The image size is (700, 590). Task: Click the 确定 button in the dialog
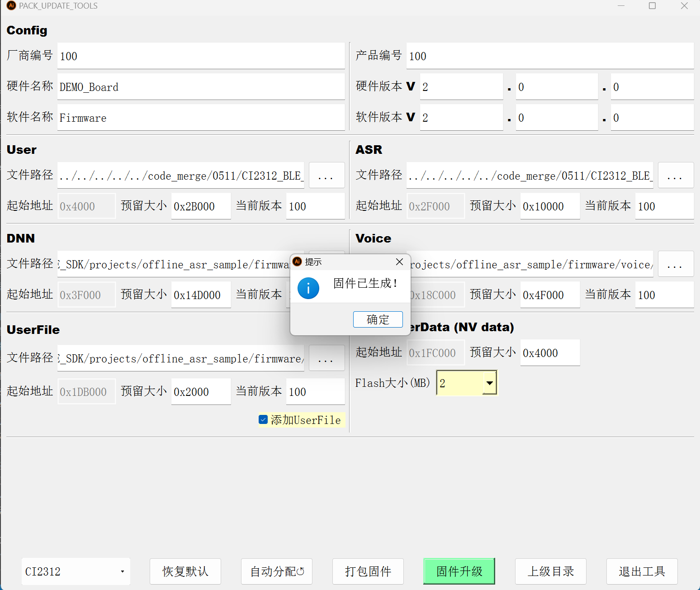(x=378, y=319)
